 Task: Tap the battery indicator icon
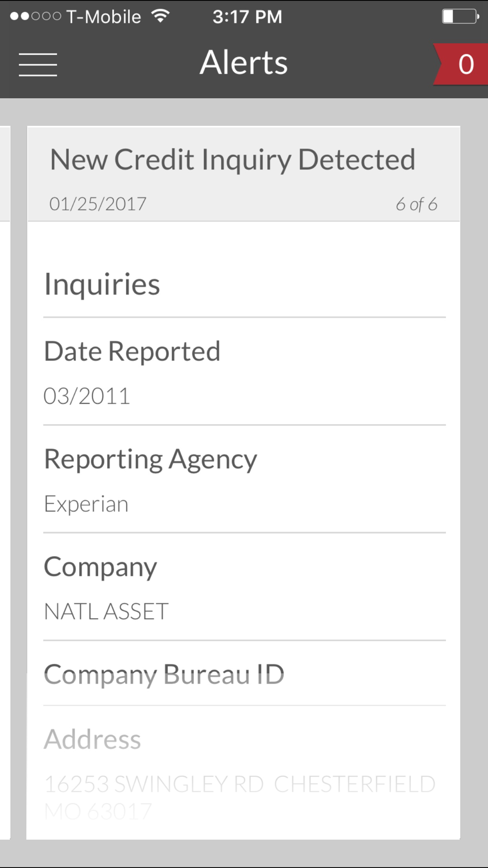460,16
